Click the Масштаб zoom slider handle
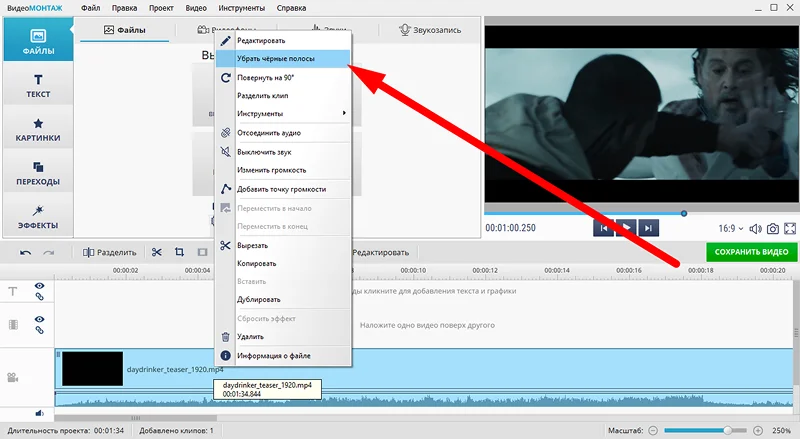This screenshot has width=800, height=439. 728,430
